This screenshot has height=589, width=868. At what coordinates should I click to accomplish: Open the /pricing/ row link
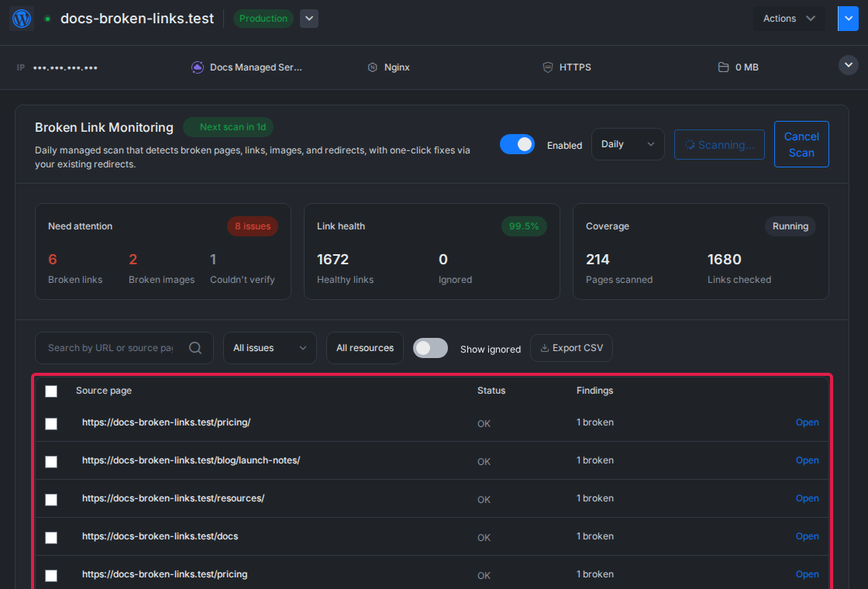pos(807,422)
